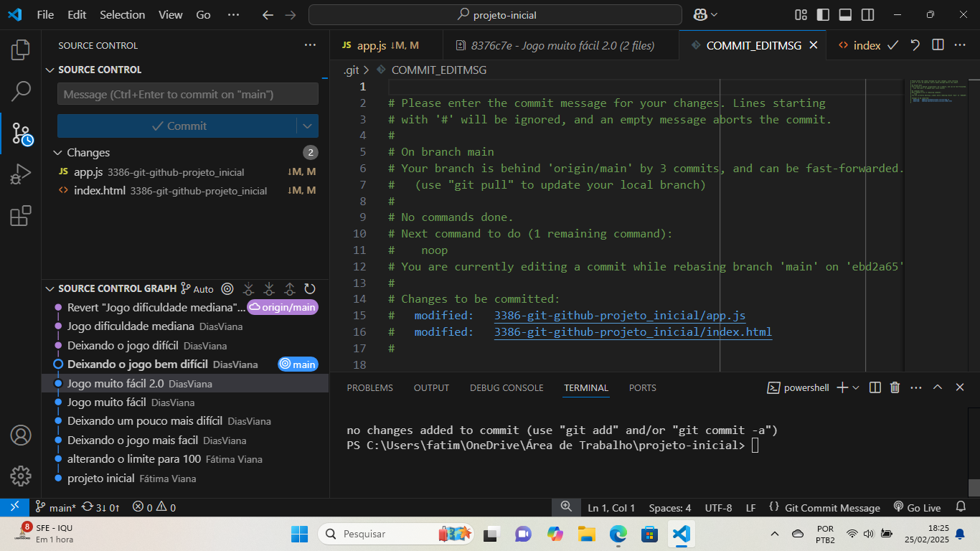
Task: Close the COMMIT_EDITMSG tab
Action: point(814,45)
